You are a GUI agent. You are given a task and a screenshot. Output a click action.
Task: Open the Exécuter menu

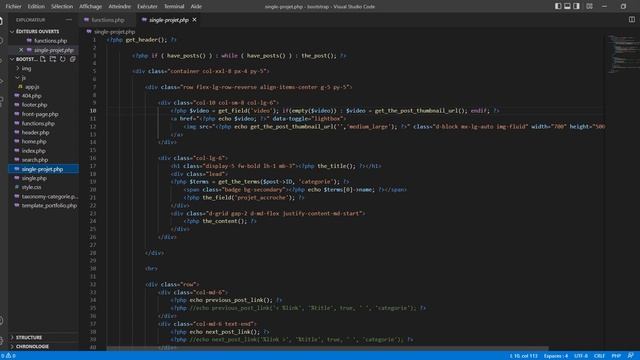pos(147,7)
